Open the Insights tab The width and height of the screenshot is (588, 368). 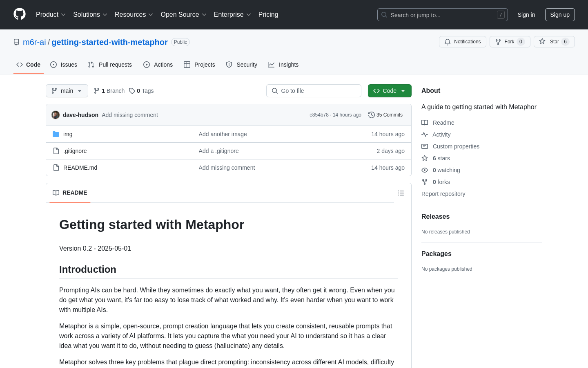click(x=283, y=65)
